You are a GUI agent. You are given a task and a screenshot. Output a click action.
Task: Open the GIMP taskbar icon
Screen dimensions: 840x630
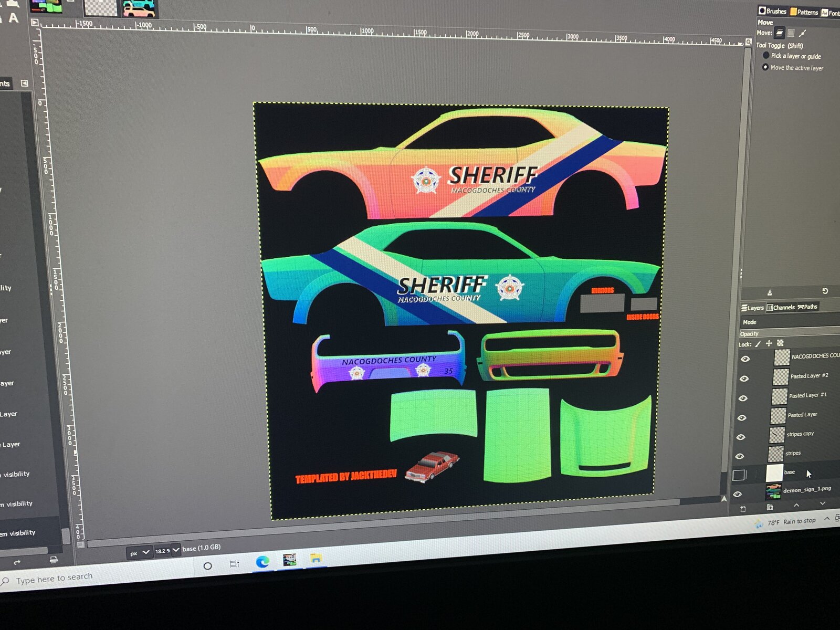pos(289,560)
